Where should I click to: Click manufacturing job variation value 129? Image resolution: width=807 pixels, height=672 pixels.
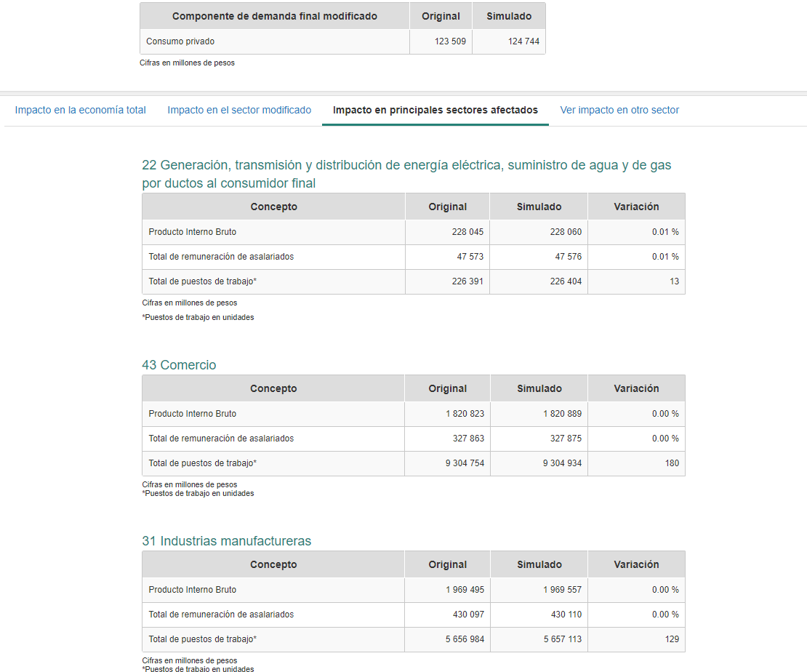pyautogui.click(x=671, y=639)
